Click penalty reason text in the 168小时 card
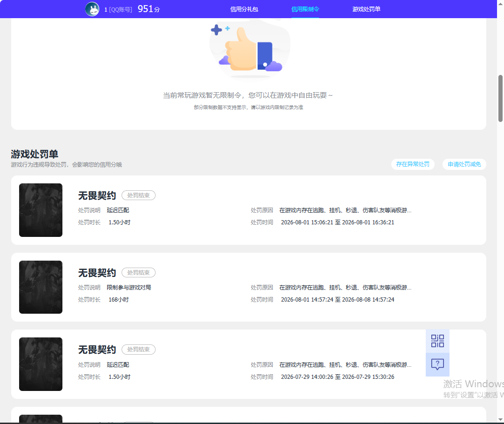Screen dimensions: 504x424 (x=345, y=288)
